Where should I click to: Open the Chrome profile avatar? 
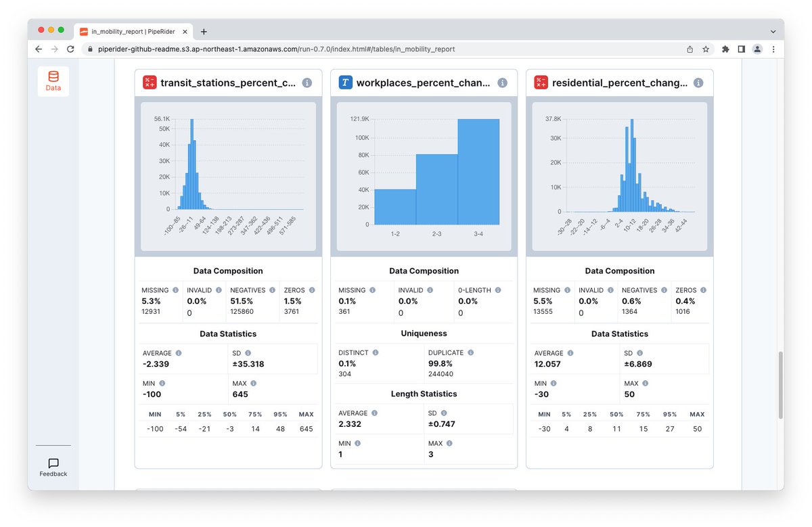pos(757,49)
